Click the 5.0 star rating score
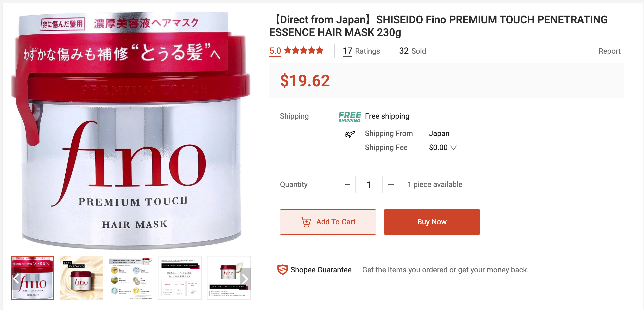The width and height of the screenshot is (644, 310). [275, 51]
